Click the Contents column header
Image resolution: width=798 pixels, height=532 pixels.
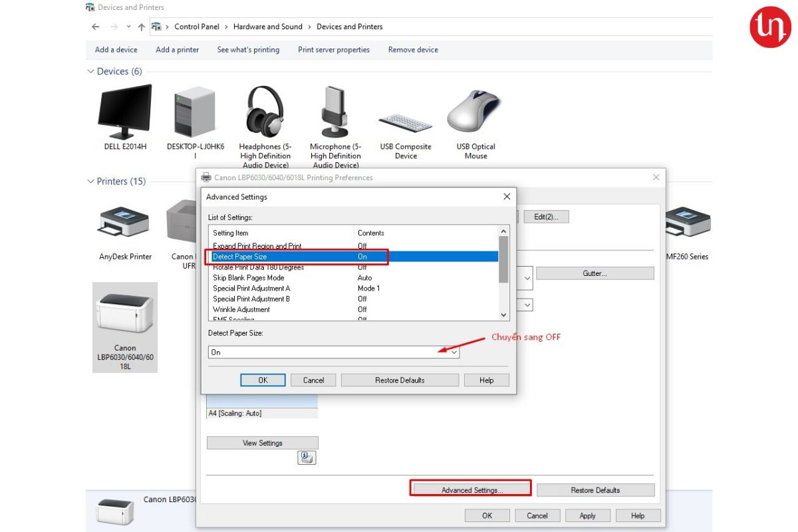tap(426, 233)
